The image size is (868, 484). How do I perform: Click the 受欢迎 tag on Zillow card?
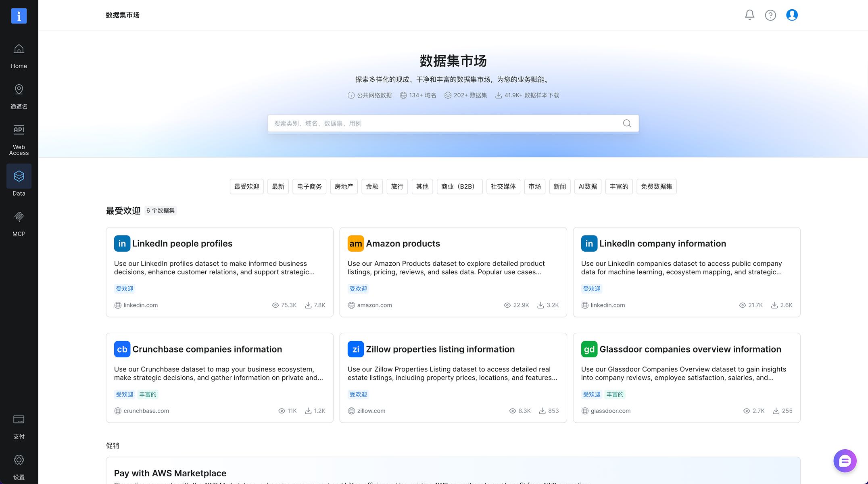pyautogui.click(x=358, y=394)
